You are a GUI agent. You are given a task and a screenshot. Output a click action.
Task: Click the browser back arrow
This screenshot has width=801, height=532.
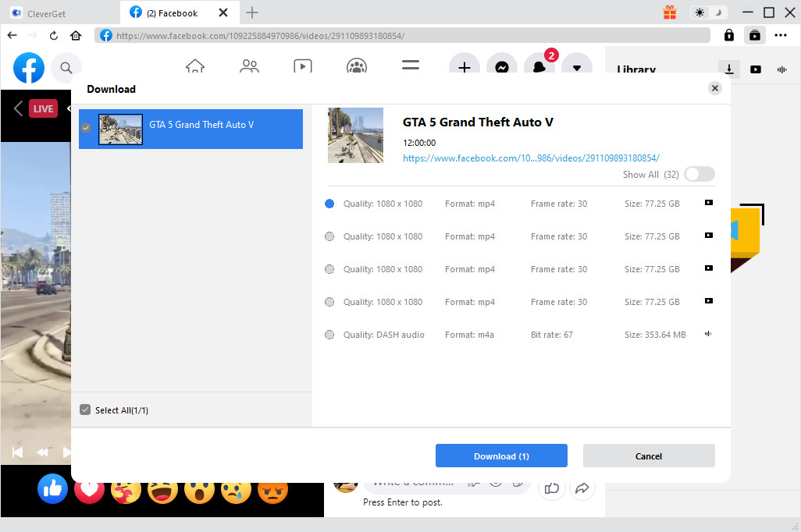click(x=12, y=35)
